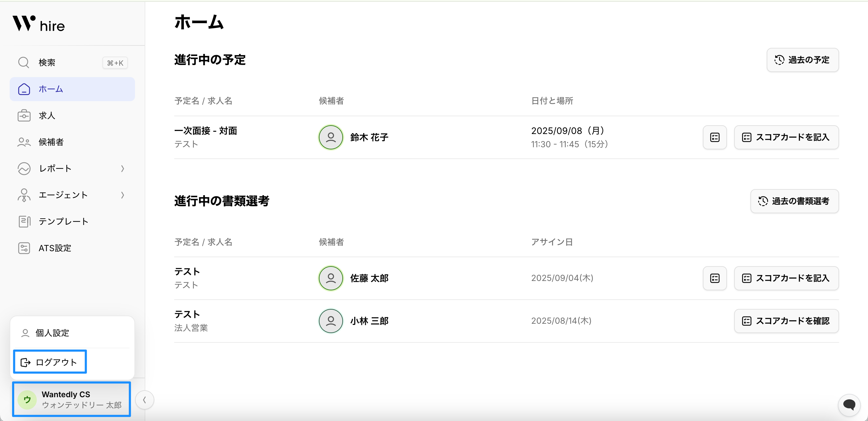
Task: Click the 求人 briefcase icon in sidebar
Action: [24, 116]
